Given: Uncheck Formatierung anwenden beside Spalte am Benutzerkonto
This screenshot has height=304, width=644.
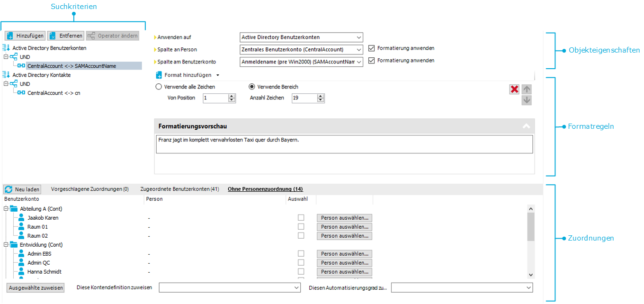Looking at the screenshot, I should 371,61.
